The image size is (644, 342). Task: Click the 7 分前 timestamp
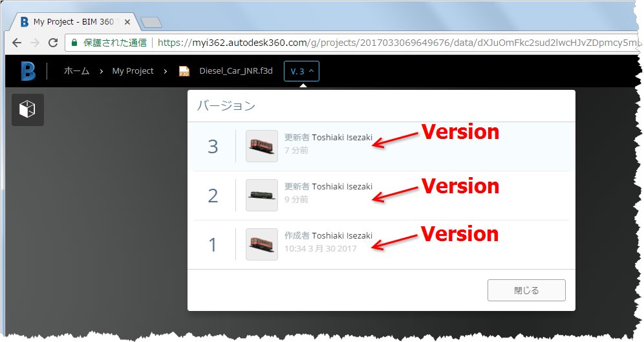click(x=296, y=150)
